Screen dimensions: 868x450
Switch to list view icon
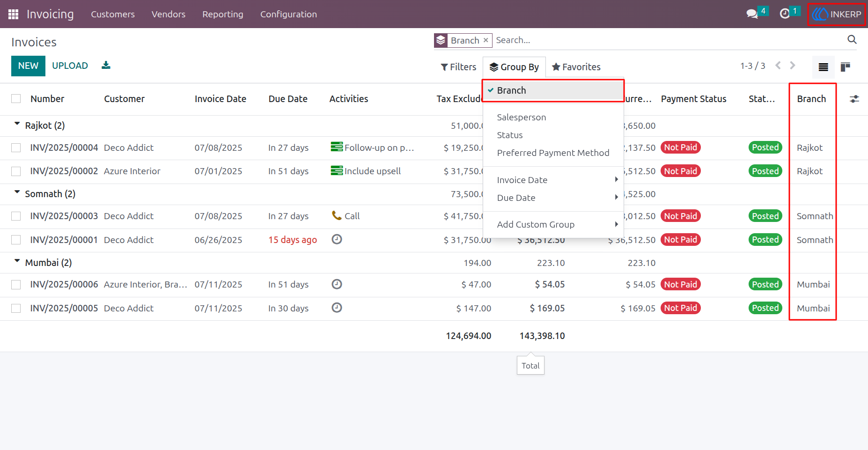pyautogui.click(x=823, y=67)
